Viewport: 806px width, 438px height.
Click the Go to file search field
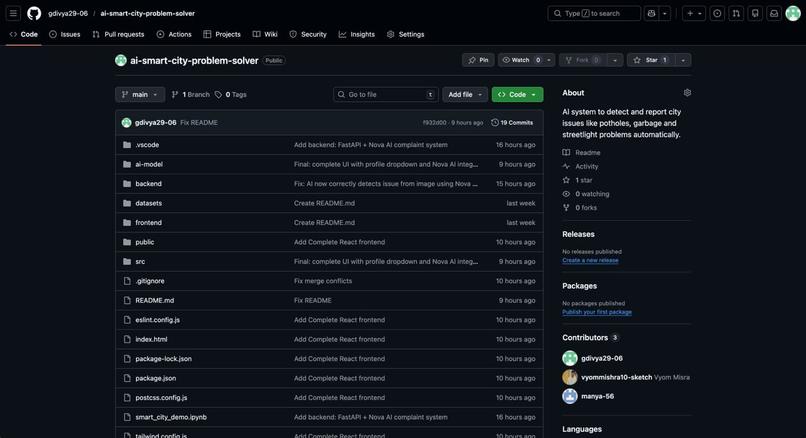[x=386, y=95]
